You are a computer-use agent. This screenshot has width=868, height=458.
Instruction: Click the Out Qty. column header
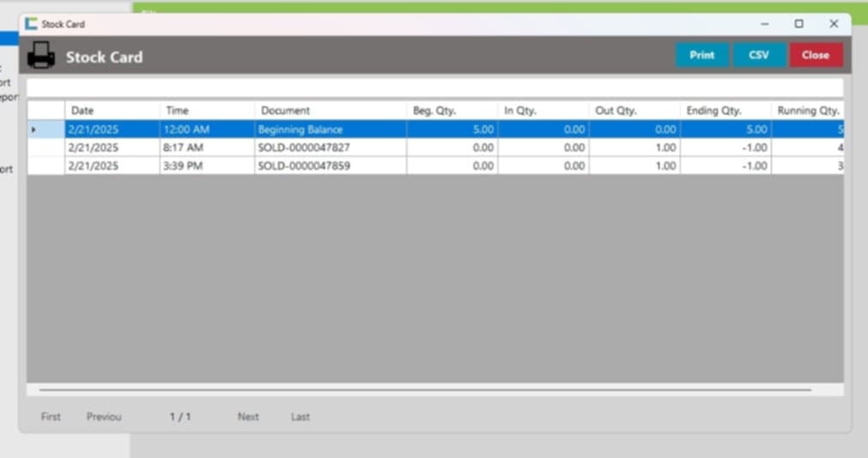(634, 111)
